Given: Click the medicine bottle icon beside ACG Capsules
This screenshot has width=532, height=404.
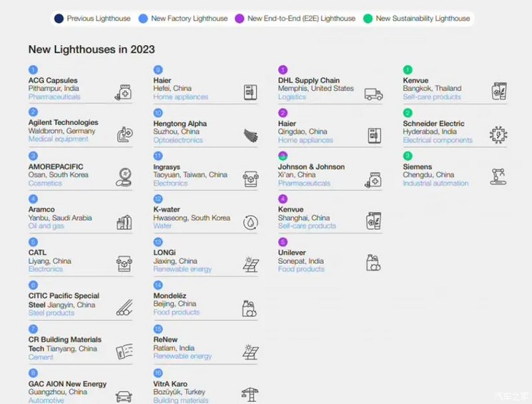Looking at the screenshot, I should click(x=123, y=92).
